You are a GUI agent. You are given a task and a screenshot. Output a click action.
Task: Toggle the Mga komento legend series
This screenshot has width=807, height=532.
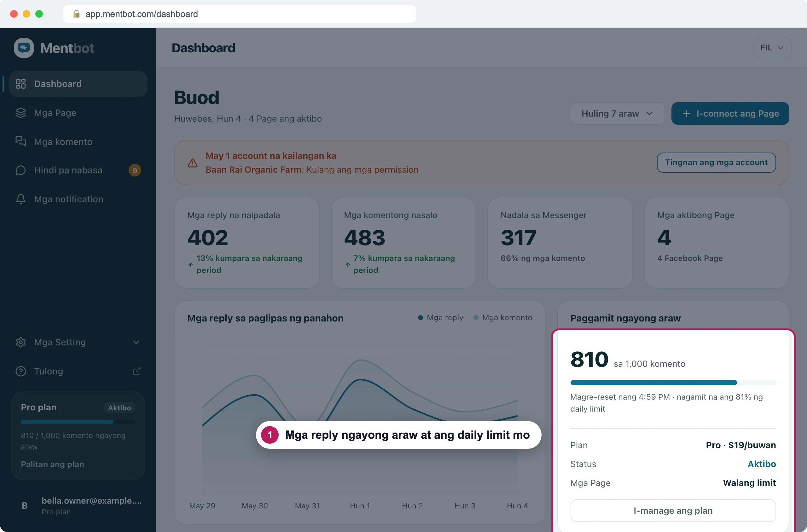[502, 318]
